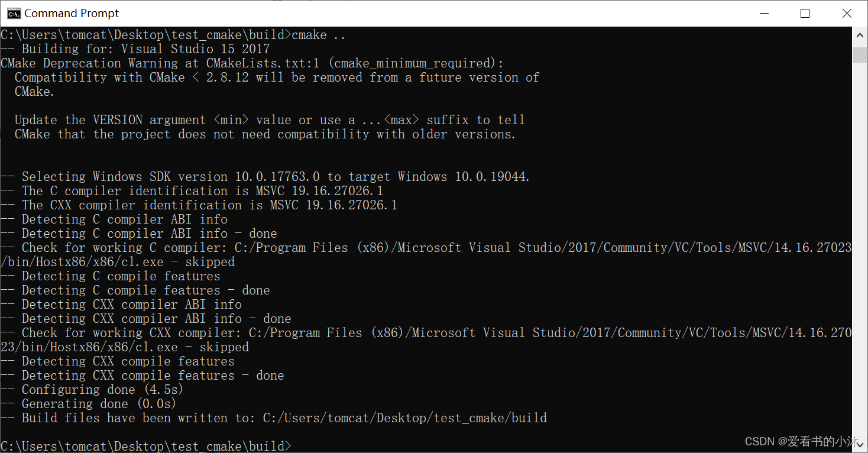Click line 'Update the VERSION argument'

[x=270, y=120]
